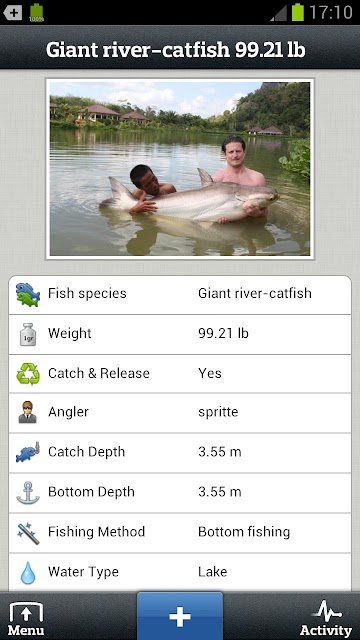
Task: Tap the Bottom Depth anchor icon
Action: click(x=28, y=492)
